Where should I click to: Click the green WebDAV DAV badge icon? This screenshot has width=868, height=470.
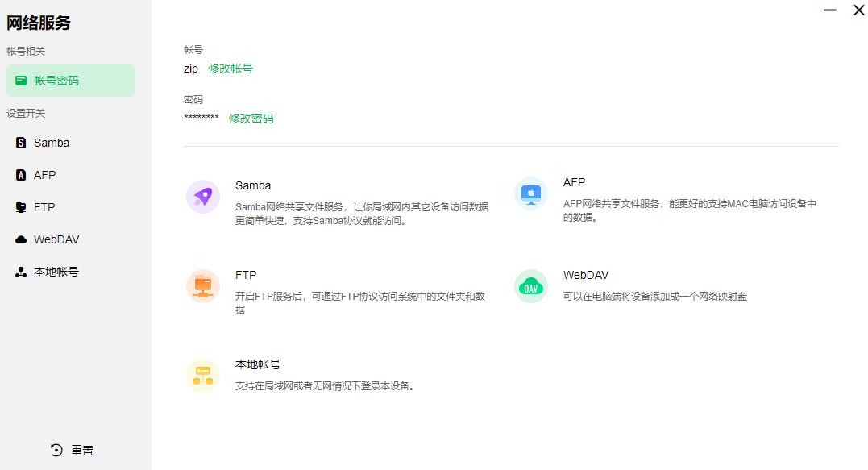[530, 286]
